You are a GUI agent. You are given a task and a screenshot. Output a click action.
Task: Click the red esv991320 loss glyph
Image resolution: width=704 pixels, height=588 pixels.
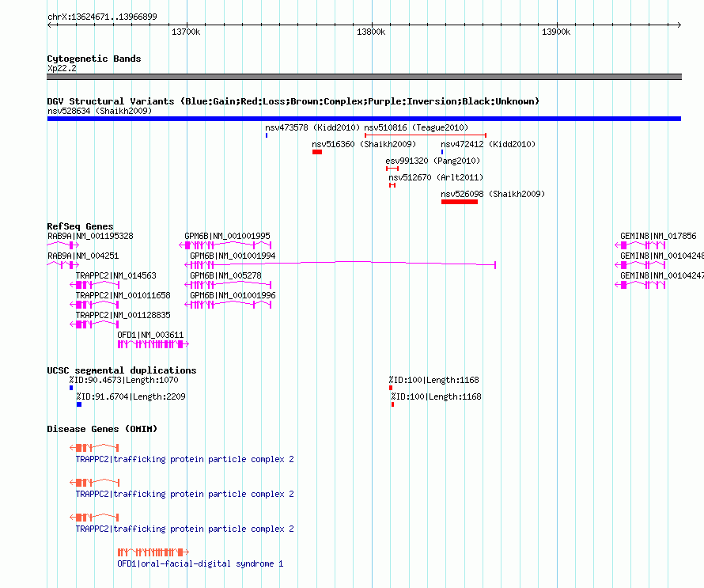[x=392, y=169]
